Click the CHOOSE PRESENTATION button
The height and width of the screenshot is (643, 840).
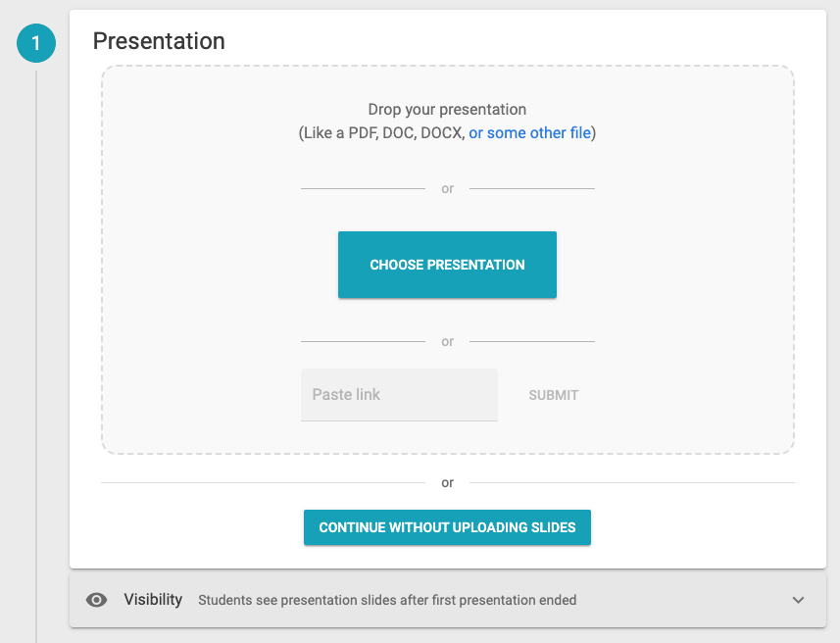tap(447, 265)
